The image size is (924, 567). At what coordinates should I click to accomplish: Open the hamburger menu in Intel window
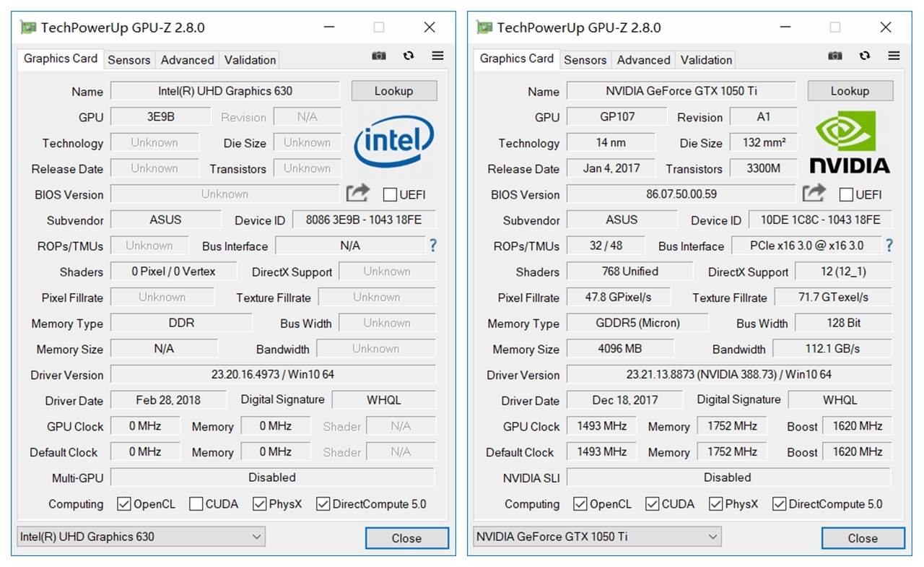437,56
